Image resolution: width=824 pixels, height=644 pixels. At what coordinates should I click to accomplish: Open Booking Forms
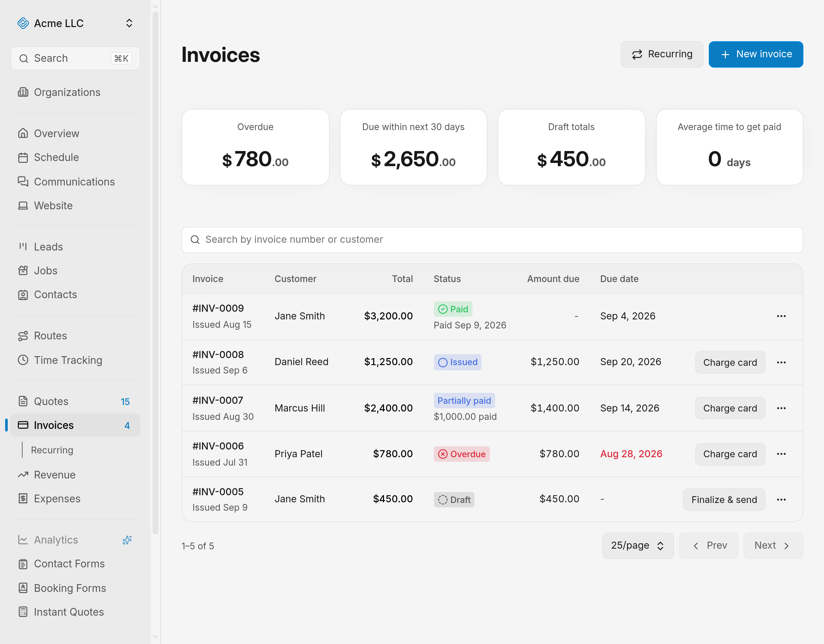(75, 588)
